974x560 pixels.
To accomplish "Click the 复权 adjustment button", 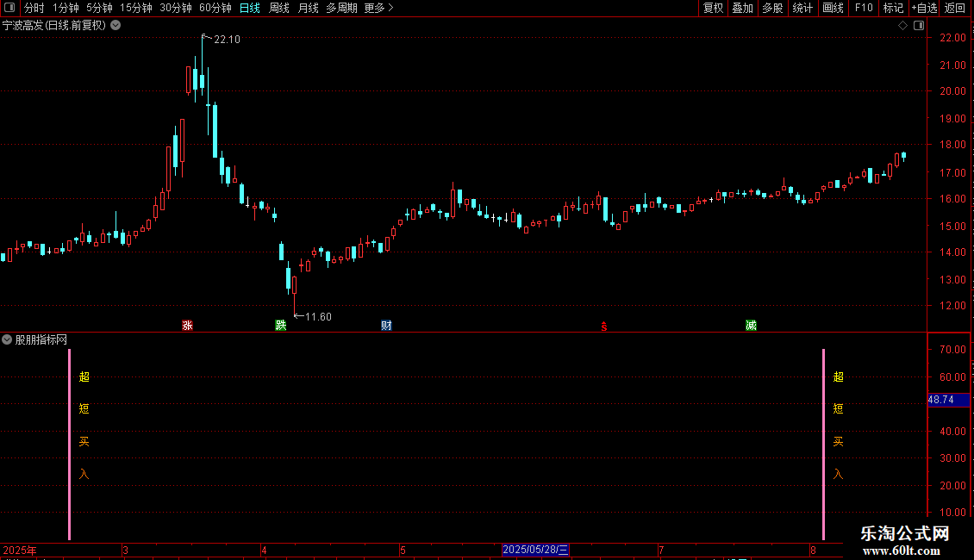I will point(713,8).
